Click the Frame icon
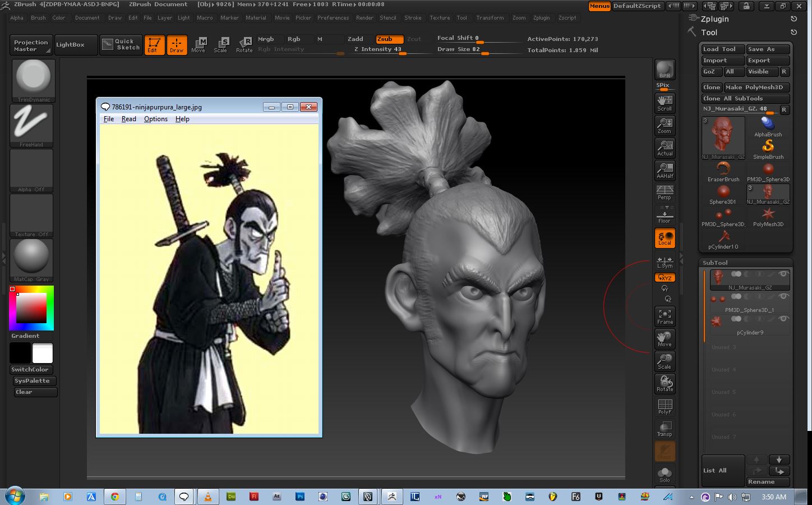812x505 pixels. pos(665,316)
